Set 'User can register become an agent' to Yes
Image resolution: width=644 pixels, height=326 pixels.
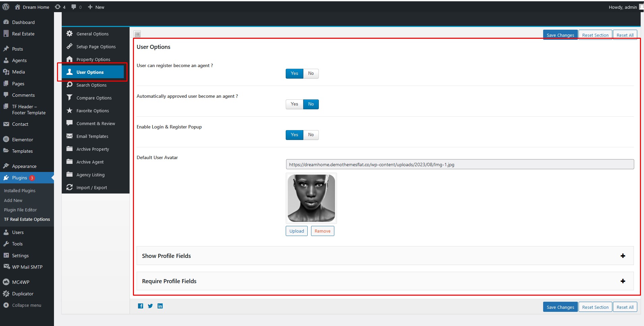click(295, 73)
